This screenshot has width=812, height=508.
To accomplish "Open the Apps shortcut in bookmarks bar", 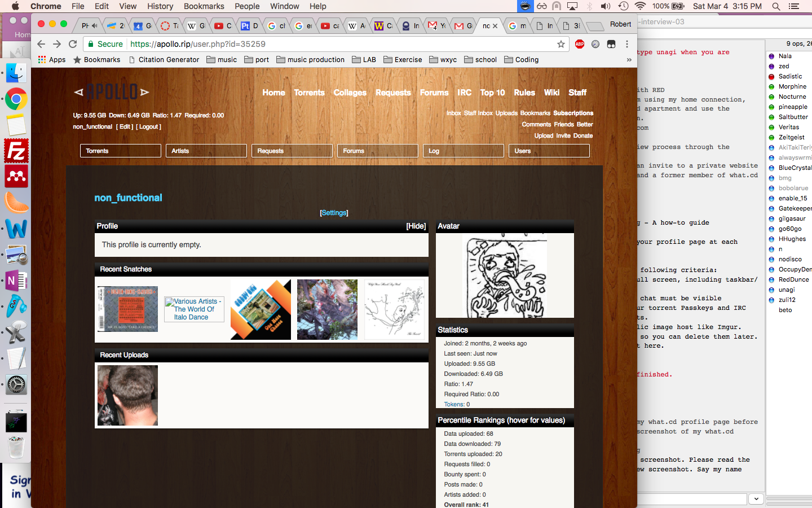I will coord(51,59).
